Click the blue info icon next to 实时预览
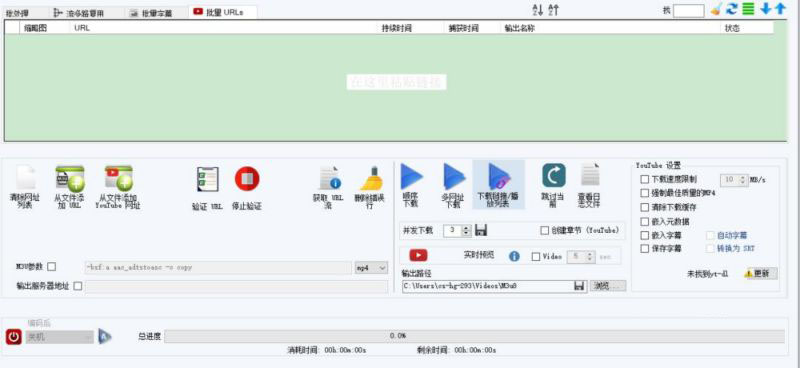 [x=514, y=256]
